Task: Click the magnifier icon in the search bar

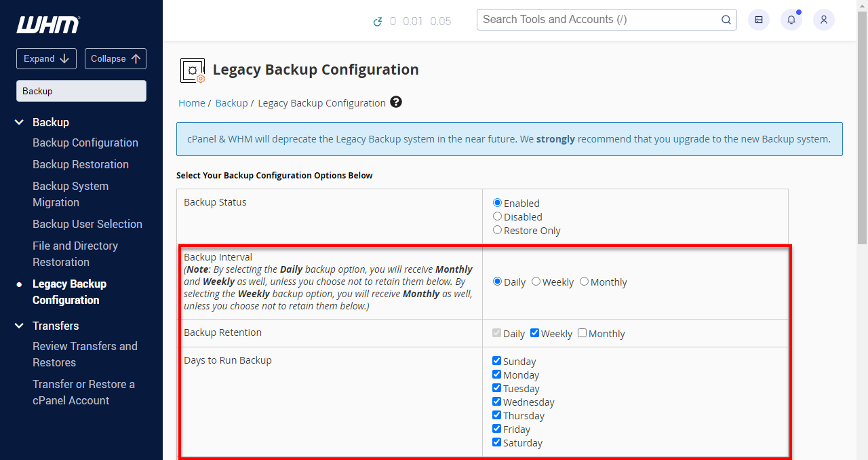Action: click(x=726, y=20)
